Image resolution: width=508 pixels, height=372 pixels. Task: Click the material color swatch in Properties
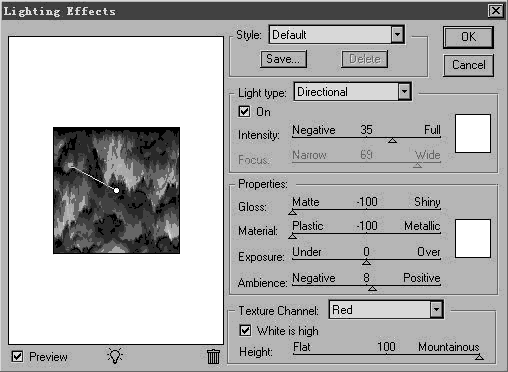point(473,238)
